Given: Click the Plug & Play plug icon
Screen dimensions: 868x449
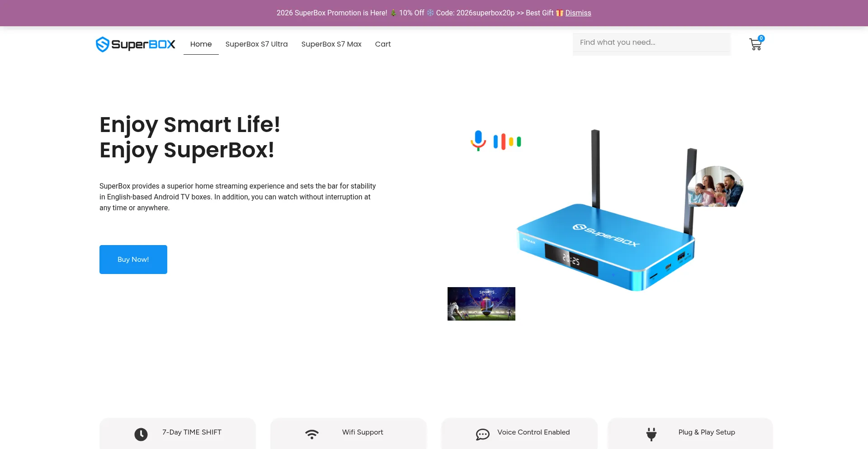Looking at the screenshot, I should click(x=651, y=435).
